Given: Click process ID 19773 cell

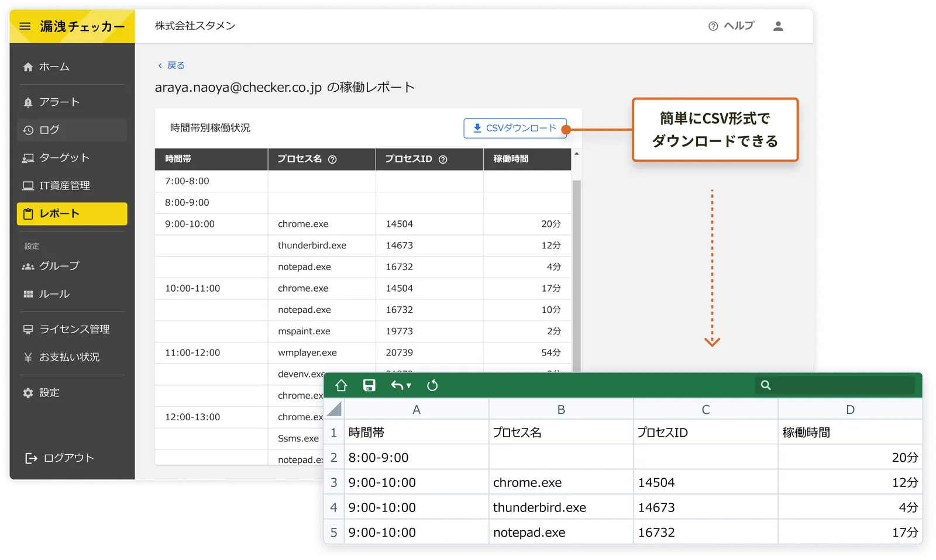Looking at the screenshot, I should coord(429,331).
